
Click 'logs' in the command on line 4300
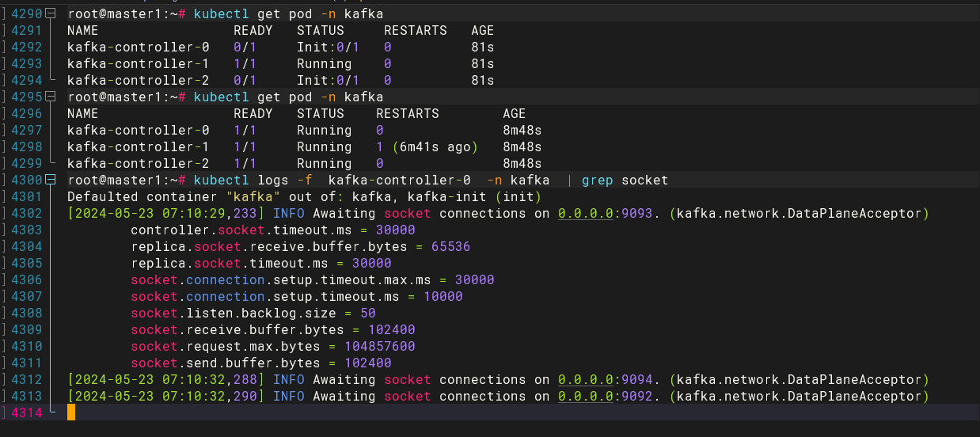(x=273, y=180)
